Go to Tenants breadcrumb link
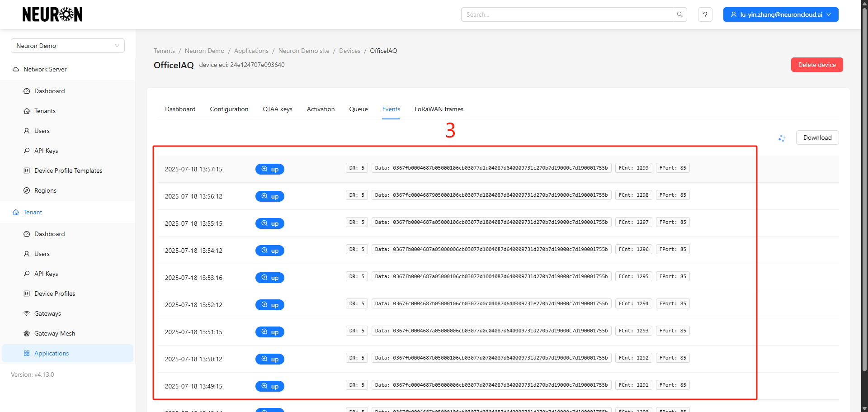This screenshot has height=412, width=868. click(x=164, y=51)
